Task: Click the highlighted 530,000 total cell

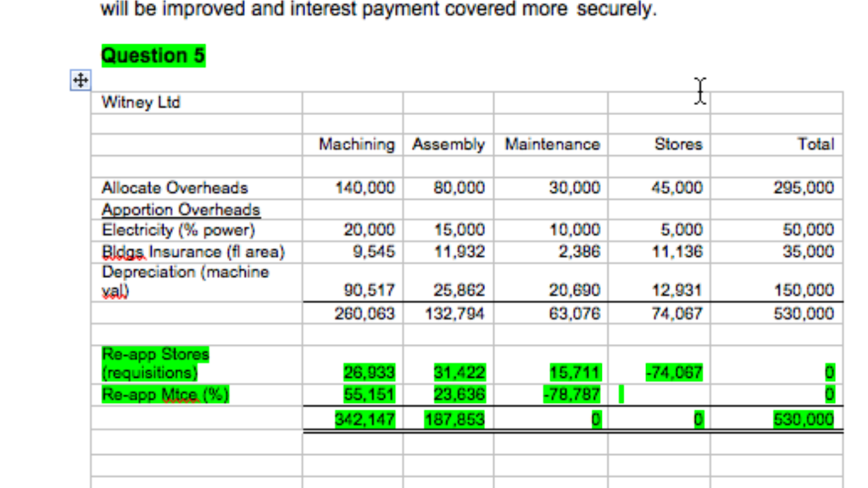Action: (804, 418)
